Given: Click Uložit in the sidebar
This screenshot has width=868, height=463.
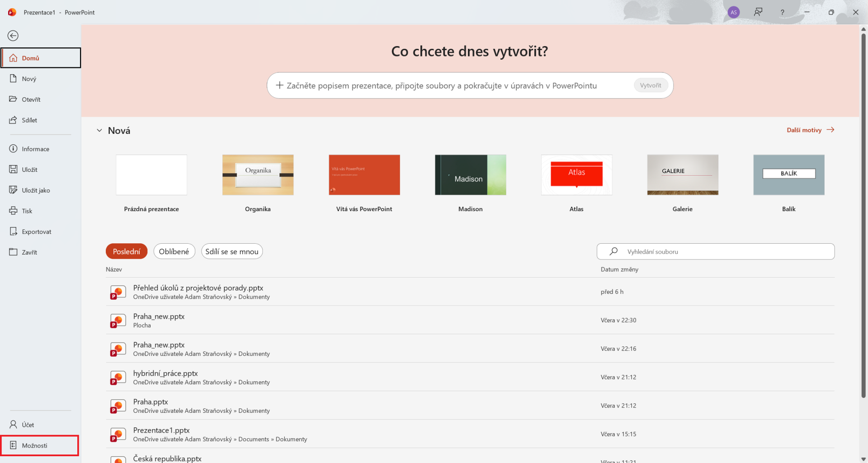Looking at the screenshot, I should coord(41,170).
